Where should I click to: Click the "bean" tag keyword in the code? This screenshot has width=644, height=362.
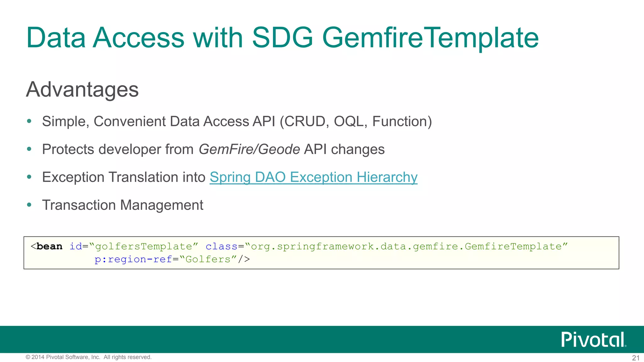(49, 246)
